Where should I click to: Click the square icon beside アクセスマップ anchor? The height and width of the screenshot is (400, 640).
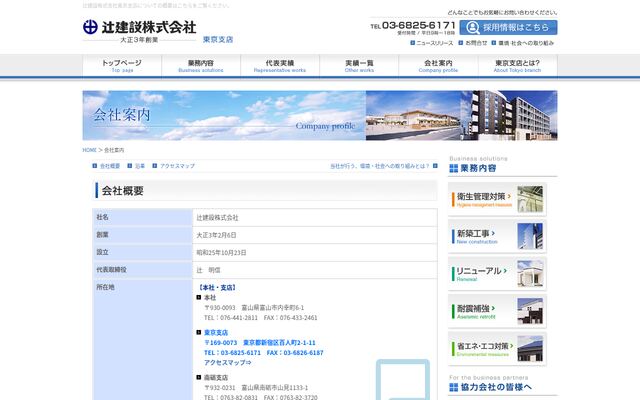coord(155,166)
